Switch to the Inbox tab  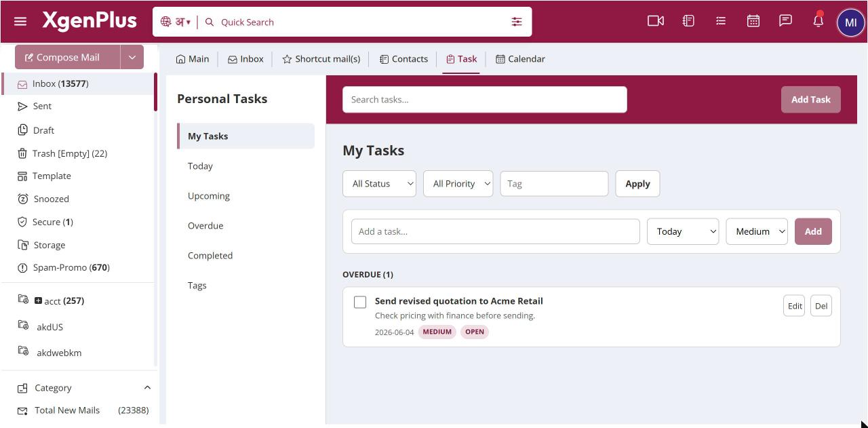[x=245, y=59]
